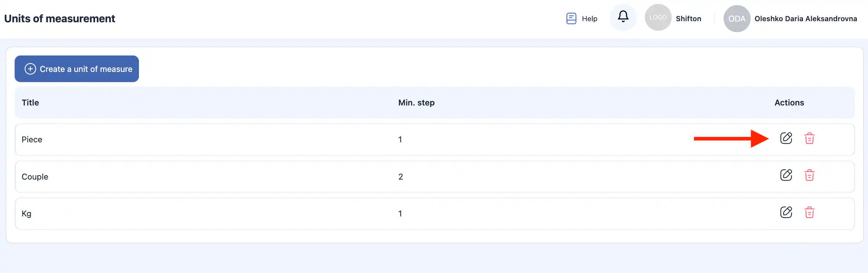
Task: Edit the Kg unit of measure
Action: 786,212
